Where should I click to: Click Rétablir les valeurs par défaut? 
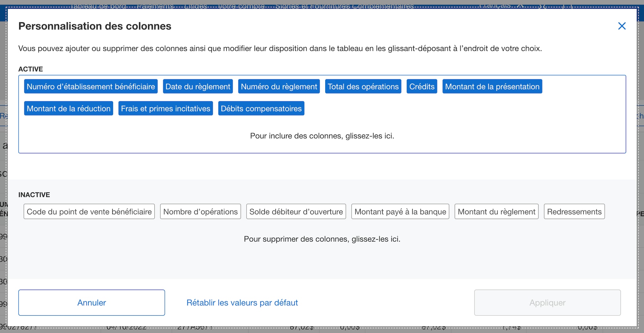(242, 303)
